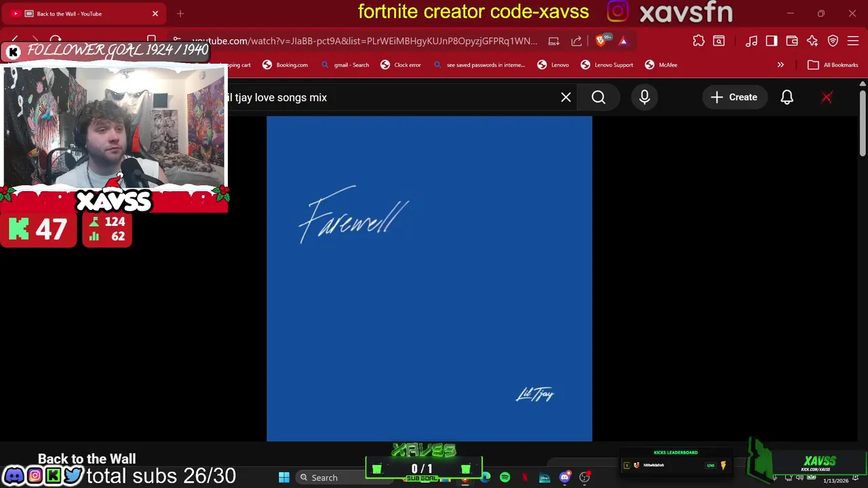Close the Back to the Wall tab

tap(155, 14)
